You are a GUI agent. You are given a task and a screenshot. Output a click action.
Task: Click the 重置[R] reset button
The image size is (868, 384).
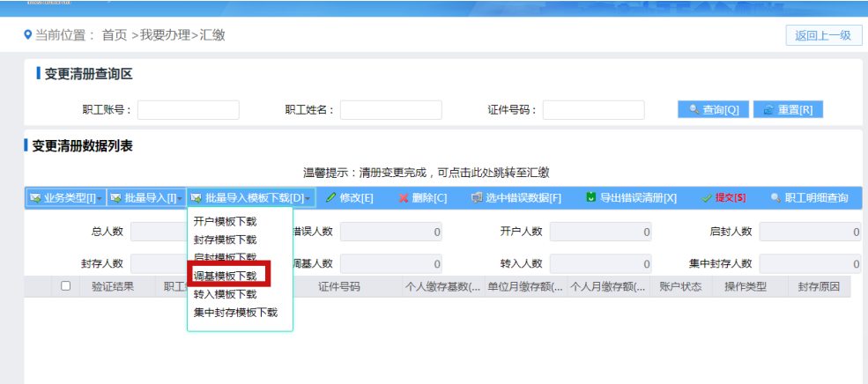(x=788, y=109)
